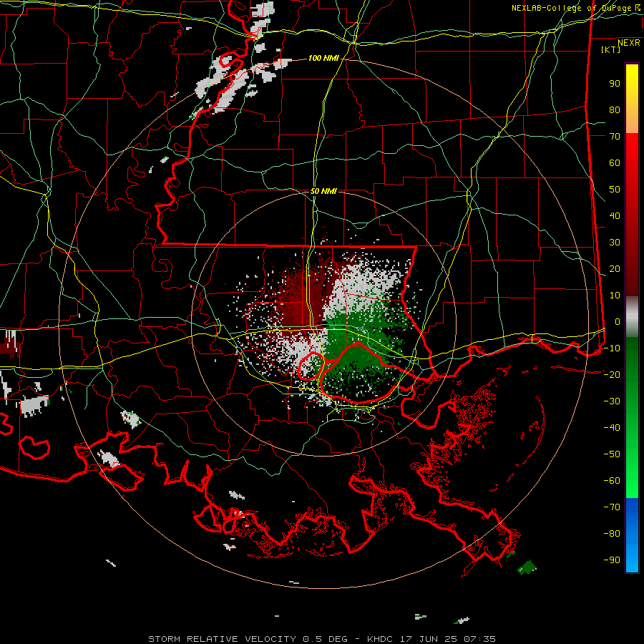Click the 70 value on velocity scale
This screenshot has height=644, width=644.
[x=615, y=137]
